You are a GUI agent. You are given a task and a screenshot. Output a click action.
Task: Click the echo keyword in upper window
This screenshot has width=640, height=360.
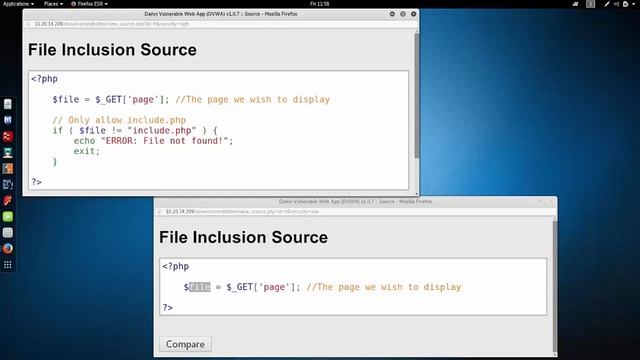point(84,141)
